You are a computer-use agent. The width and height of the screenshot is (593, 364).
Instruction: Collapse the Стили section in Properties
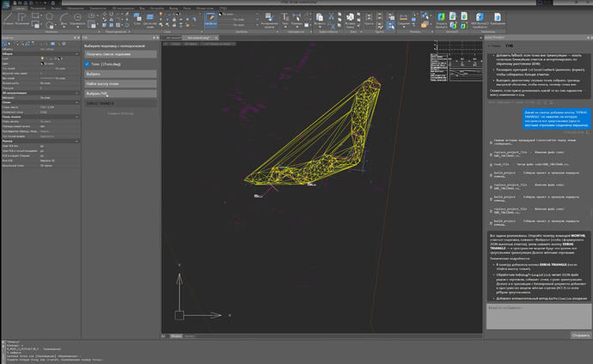76,102
